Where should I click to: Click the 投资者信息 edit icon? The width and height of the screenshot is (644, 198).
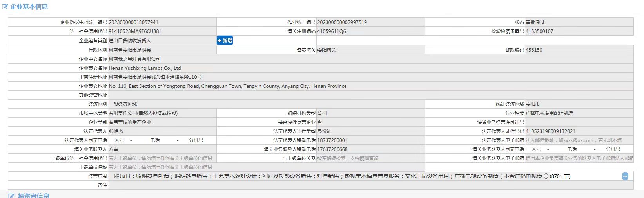point(11,196)
